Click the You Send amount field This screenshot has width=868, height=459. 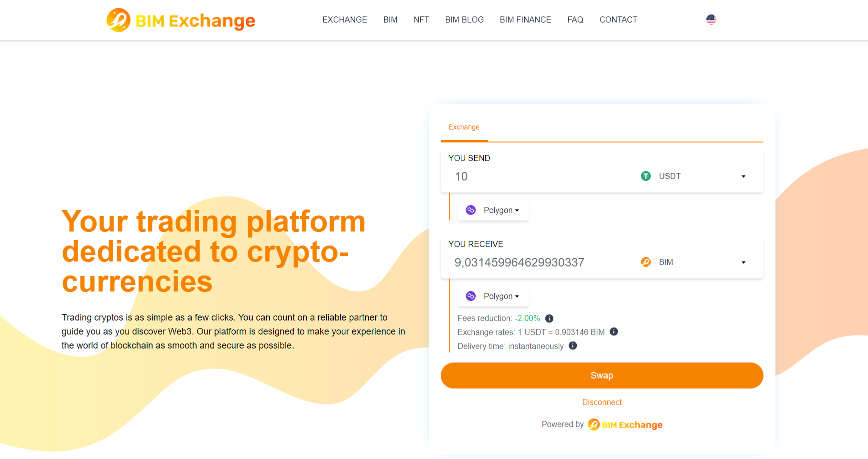(x=540, y=176)
